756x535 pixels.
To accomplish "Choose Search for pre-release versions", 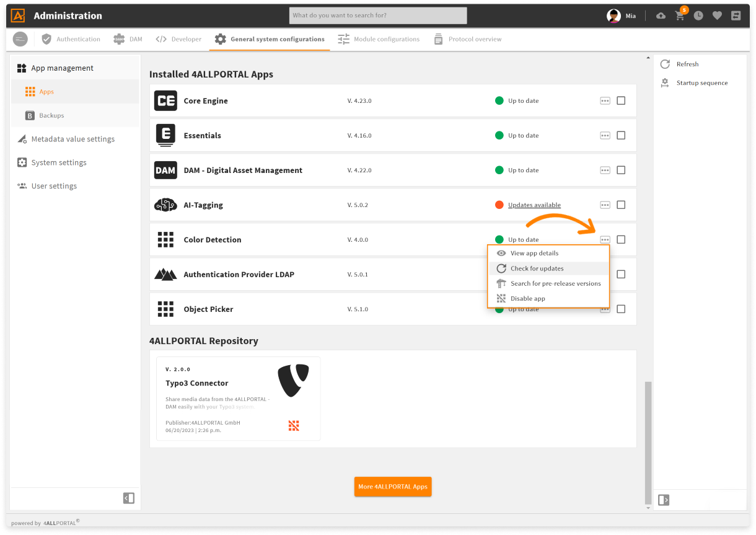I will tap(548, 284).
